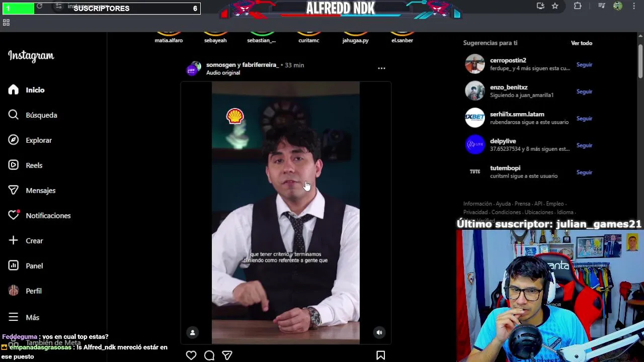The height and width of the screenshot is (362, 644).
Task: Open Notificaciones heart icon
Action: (x=14, y=215)
